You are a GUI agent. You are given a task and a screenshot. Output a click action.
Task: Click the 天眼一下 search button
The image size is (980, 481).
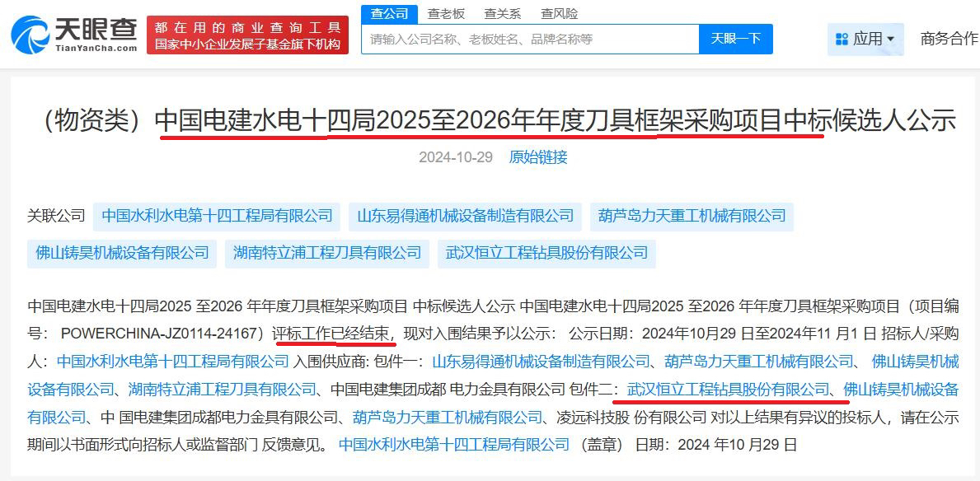736,39
